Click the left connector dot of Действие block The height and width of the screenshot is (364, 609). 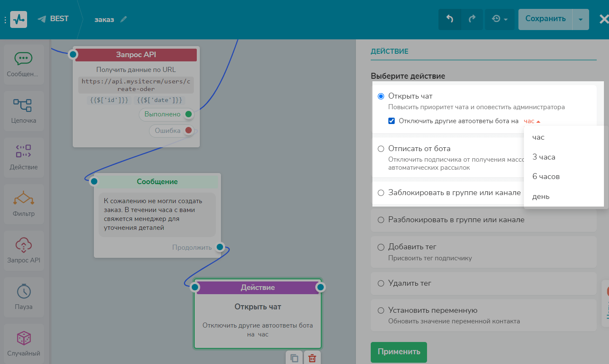click(195, 287)
